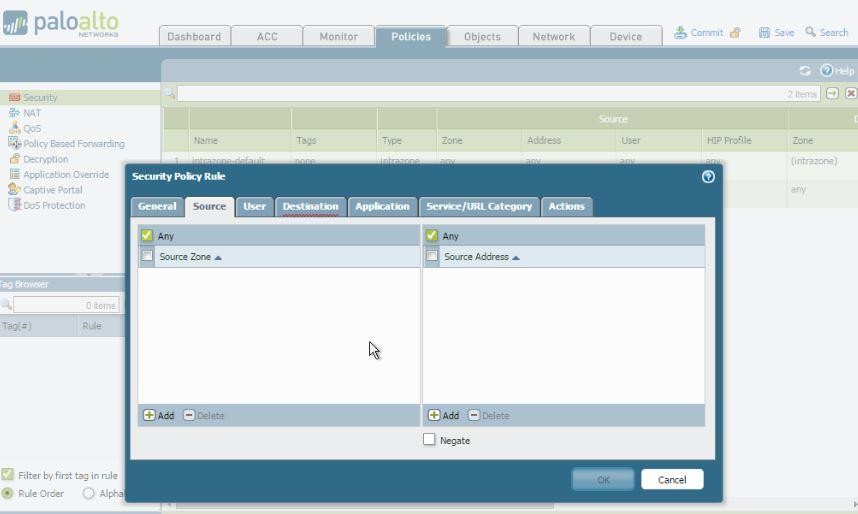
Task: Select the NAT policy icon in sidebar
Action: click(14, 113)
